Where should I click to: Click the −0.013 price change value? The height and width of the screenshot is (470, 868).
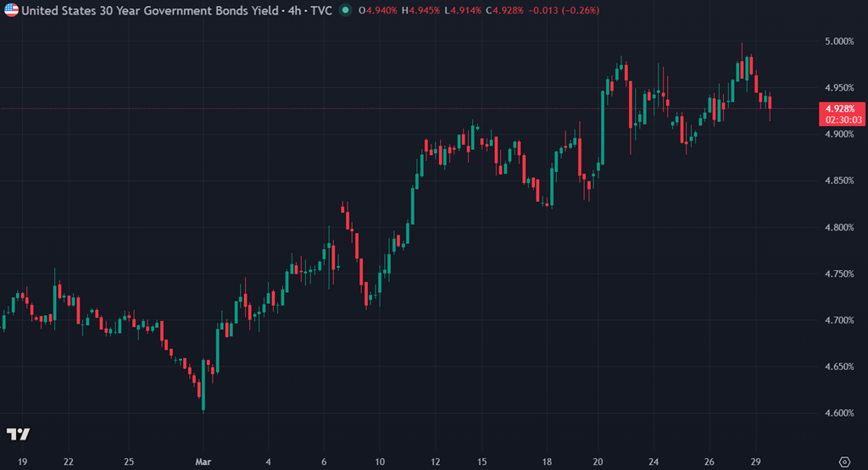543,11
